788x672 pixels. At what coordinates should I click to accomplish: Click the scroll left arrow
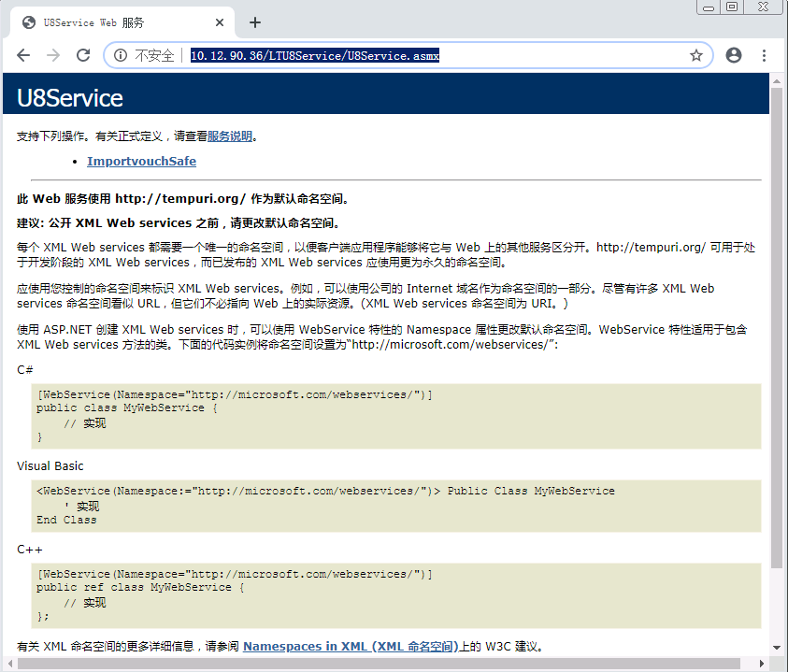(x=10, y=664)
